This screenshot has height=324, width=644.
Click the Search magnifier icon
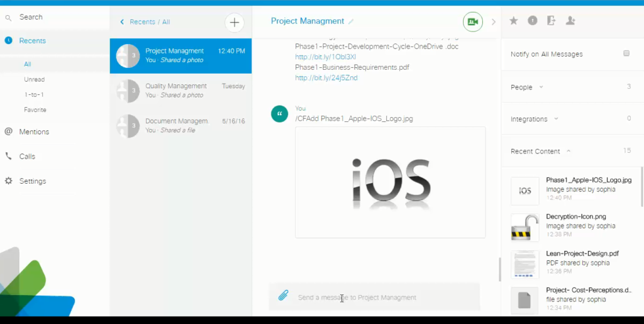[x=8, y=18]
